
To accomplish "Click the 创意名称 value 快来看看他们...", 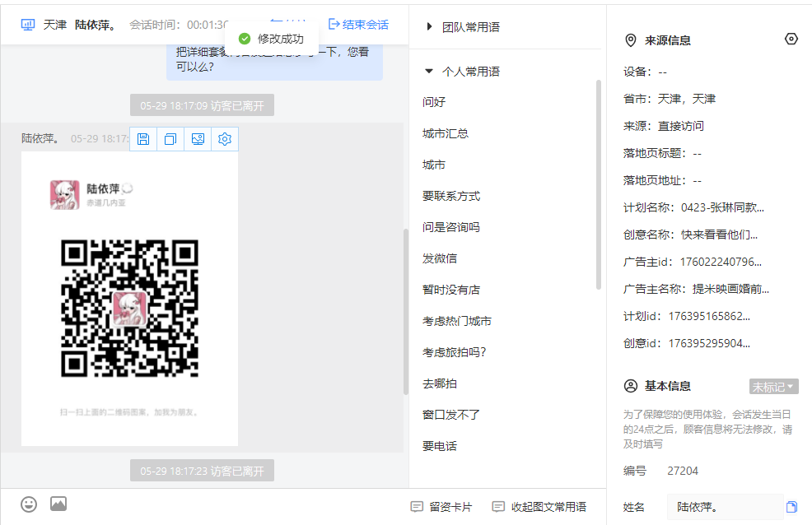I will click(719, 235).
